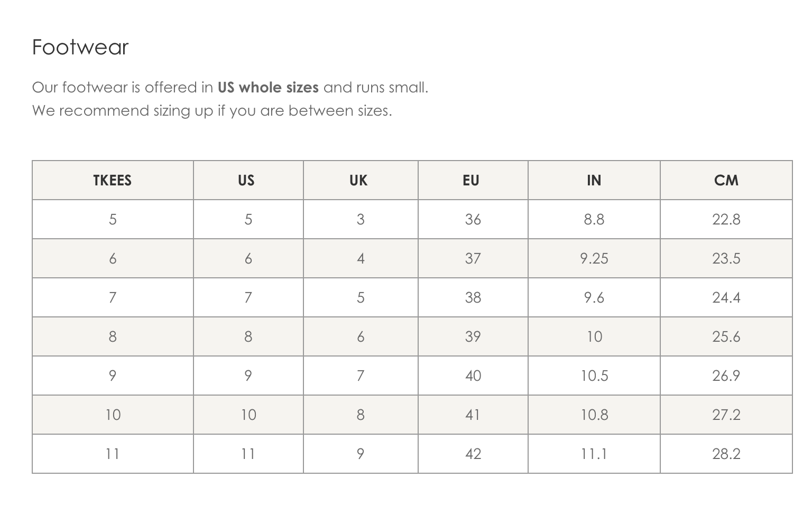Click EU size 39 cell

coord(473,336)
